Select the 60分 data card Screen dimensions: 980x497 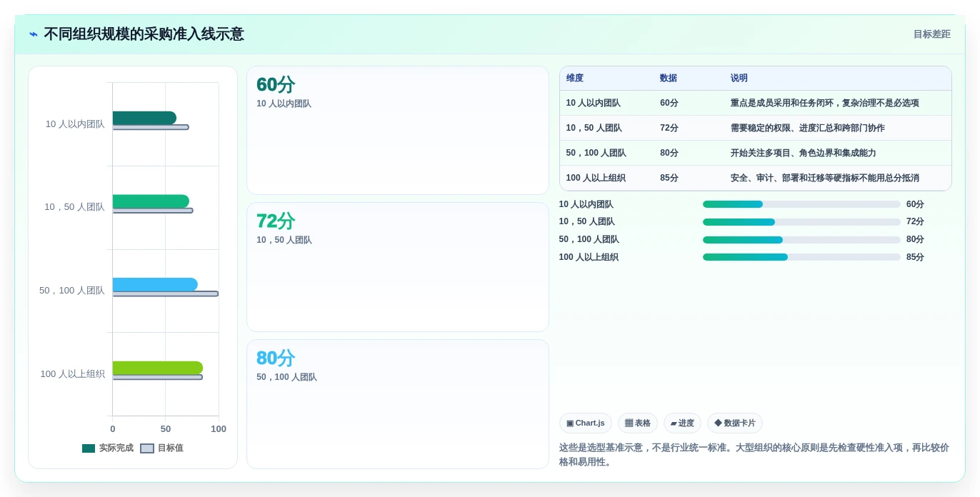point(398,130)
